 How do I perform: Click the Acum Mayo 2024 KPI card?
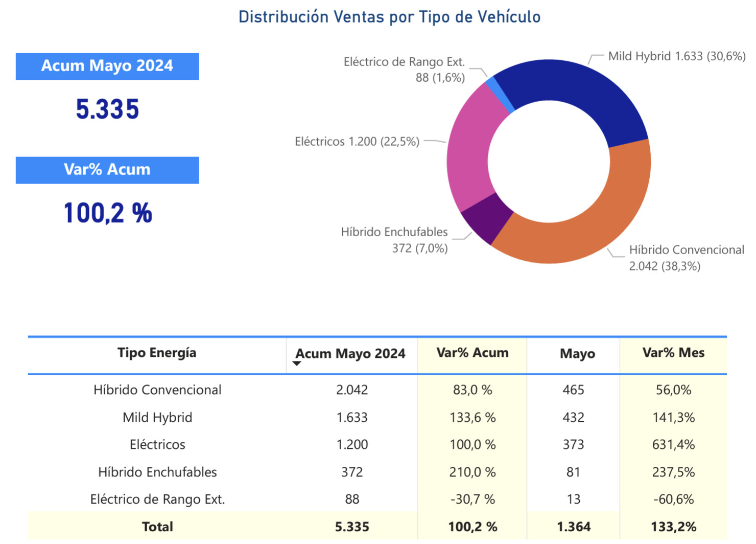[107, 66]
